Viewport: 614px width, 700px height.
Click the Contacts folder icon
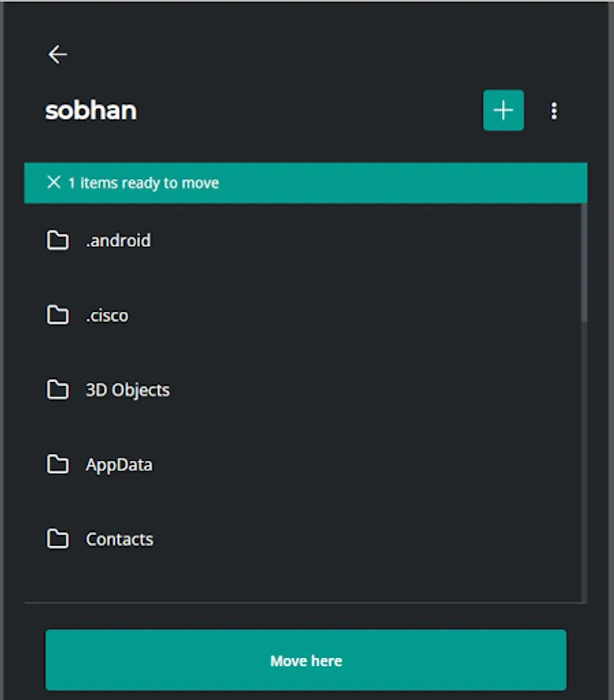coord(58,539)
